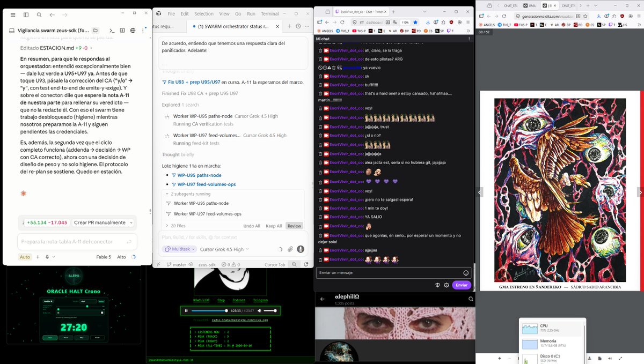
Task: Open the Multitask mode dropdown in Cursor
Action: tap(179, 249)
